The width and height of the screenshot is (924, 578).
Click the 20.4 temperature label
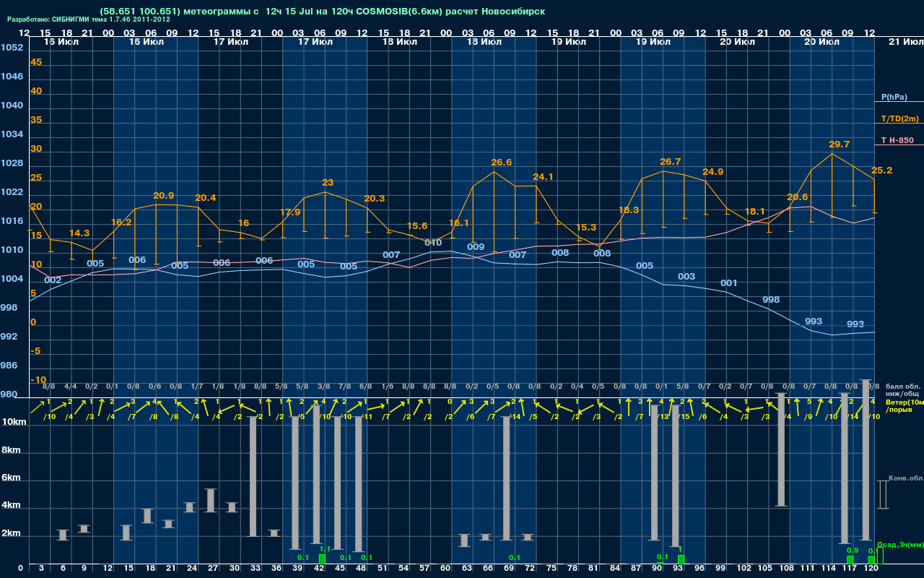[x=206, y=198]
